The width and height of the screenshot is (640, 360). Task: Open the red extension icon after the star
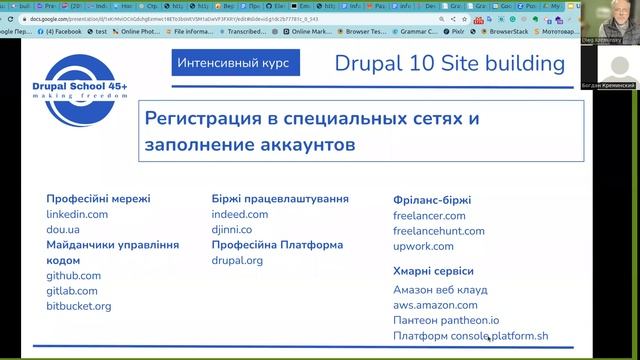(478, 20)
